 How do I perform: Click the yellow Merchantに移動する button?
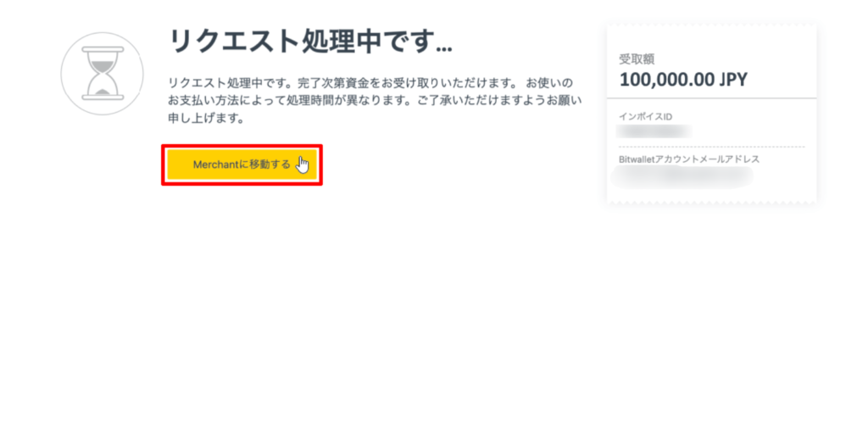pyautogui.click(x=242, y=165)
